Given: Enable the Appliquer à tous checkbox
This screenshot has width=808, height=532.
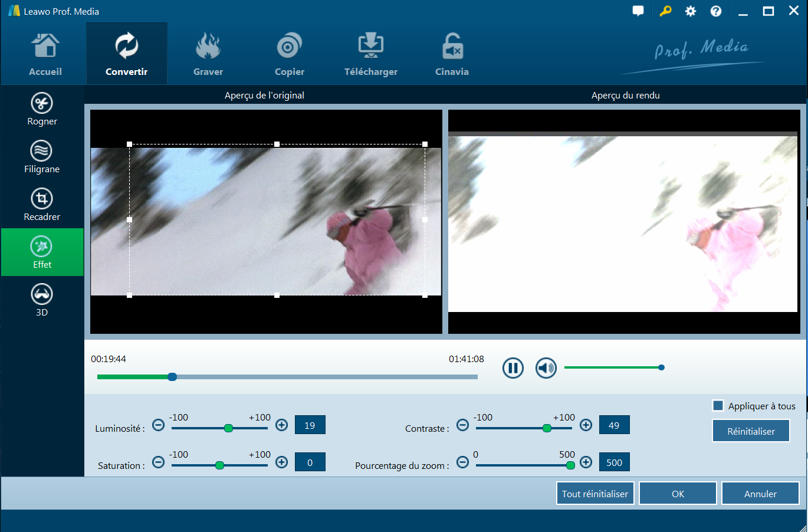Looking at the screenshot, I should [x=718, y=406].
